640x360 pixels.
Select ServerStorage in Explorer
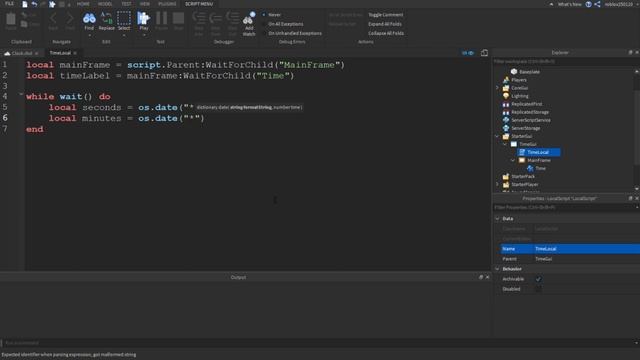(525, 128)
